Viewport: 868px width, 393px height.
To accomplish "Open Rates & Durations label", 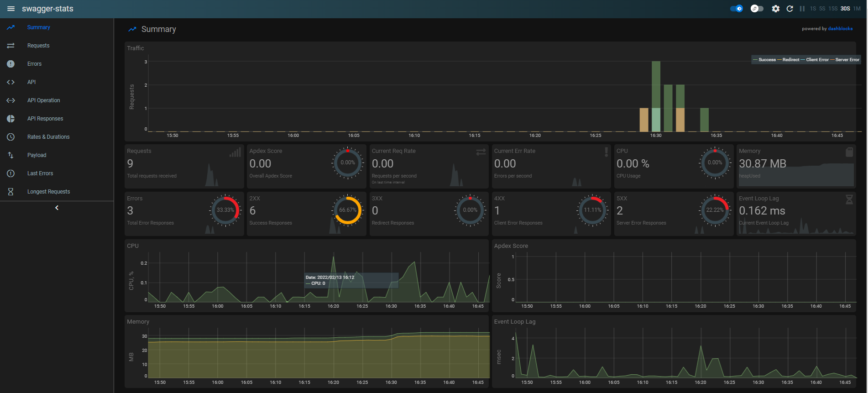I will [48, 137].
